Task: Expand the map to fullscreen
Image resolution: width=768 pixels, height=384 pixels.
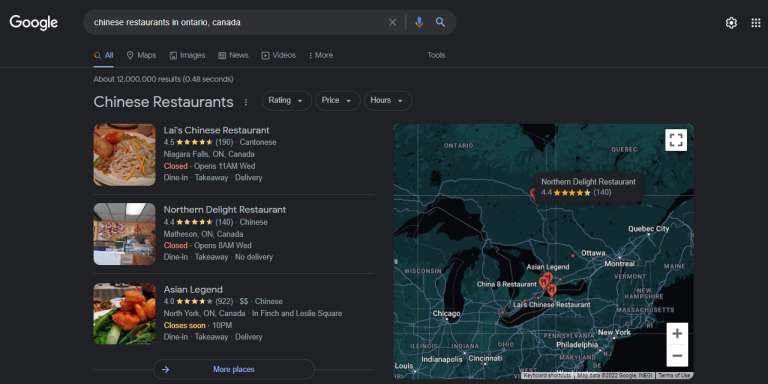Action: (x=676, y=140)
